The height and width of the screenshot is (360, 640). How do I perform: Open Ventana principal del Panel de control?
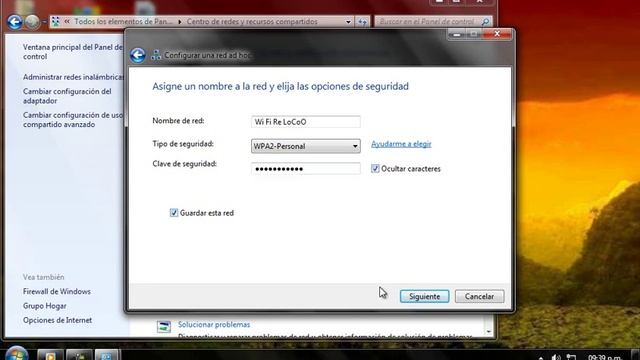(x=73, y=52)
